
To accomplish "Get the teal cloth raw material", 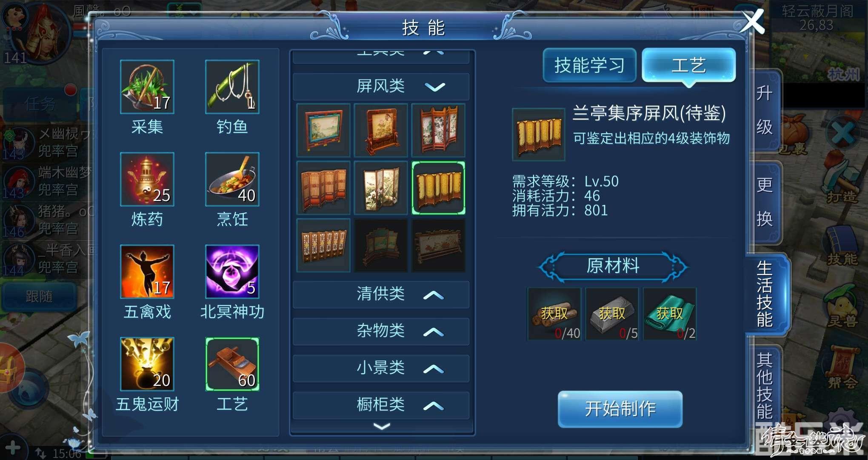I will click(670, 314).
